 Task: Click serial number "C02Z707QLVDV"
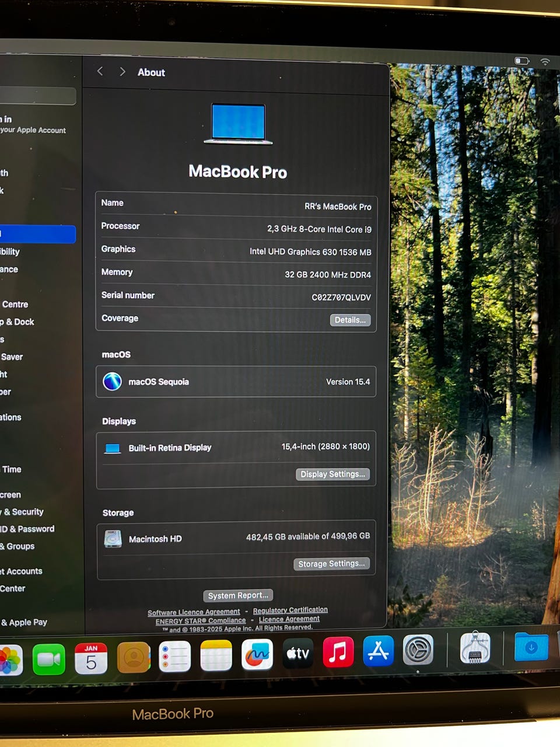coord(341,298)
